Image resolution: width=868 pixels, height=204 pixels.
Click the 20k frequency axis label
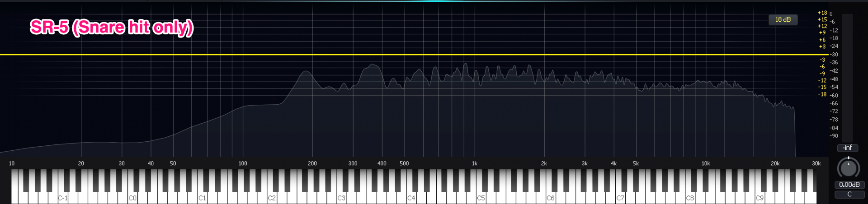click(x=775, y=163)
